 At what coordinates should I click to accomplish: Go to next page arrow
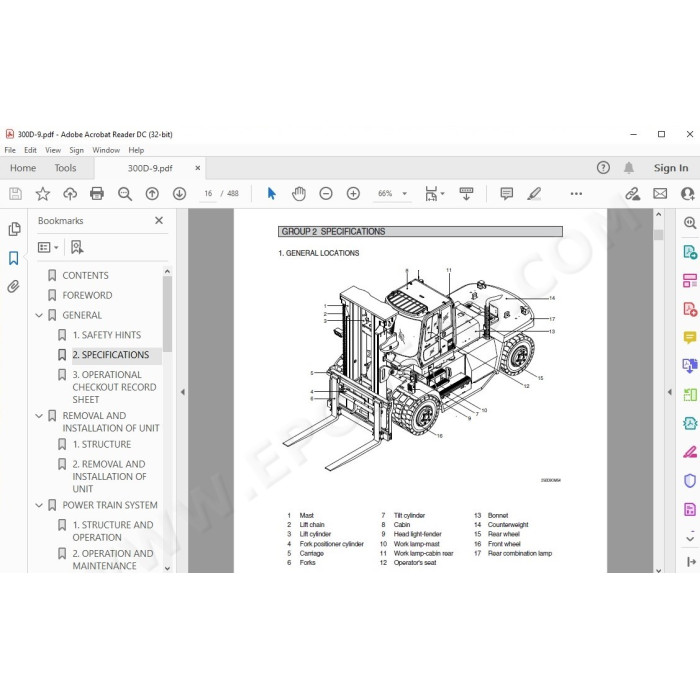(179, 193)
